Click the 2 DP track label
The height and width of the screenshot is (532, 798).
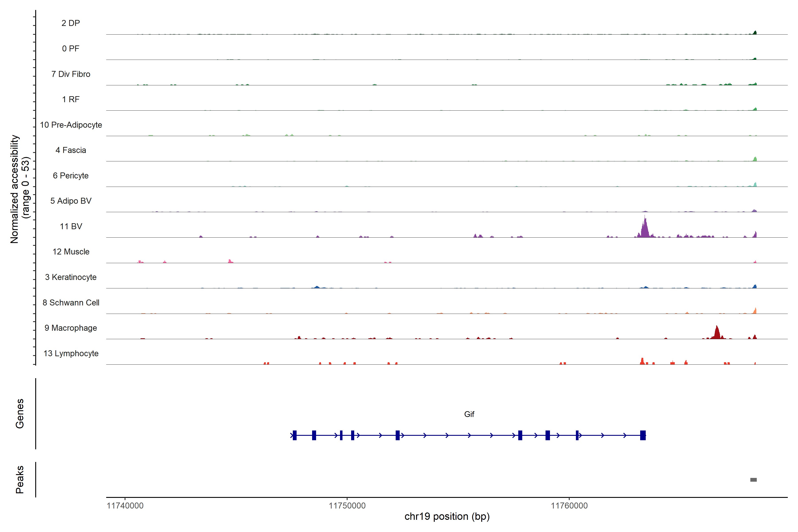pyautogui.click(x=70, y=23)
